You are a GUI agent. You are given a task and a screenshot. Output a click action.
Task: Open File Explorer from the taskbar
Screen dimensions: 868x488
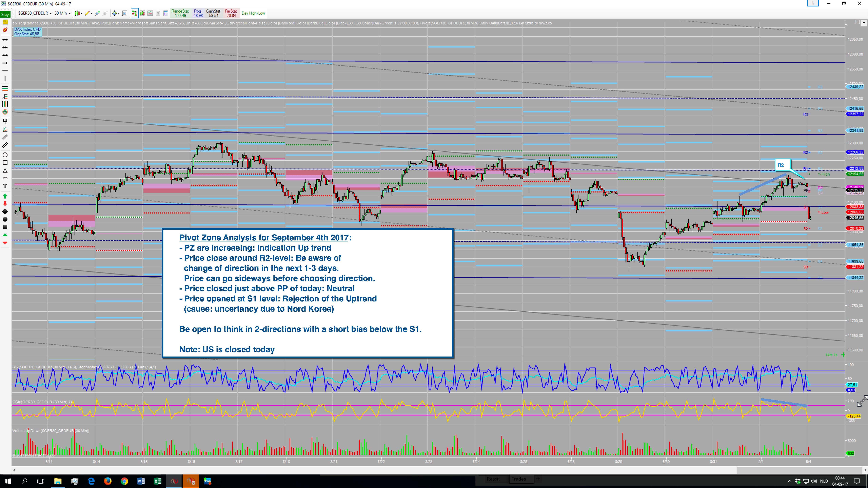point(58,481)
